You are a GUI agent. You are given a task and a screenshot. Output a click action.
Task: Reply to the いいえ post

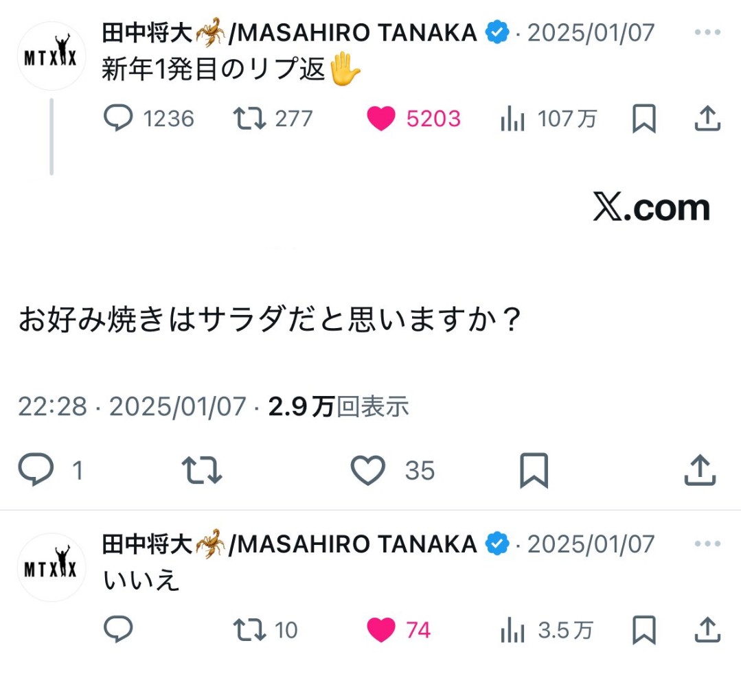click(x=118, y=629)
